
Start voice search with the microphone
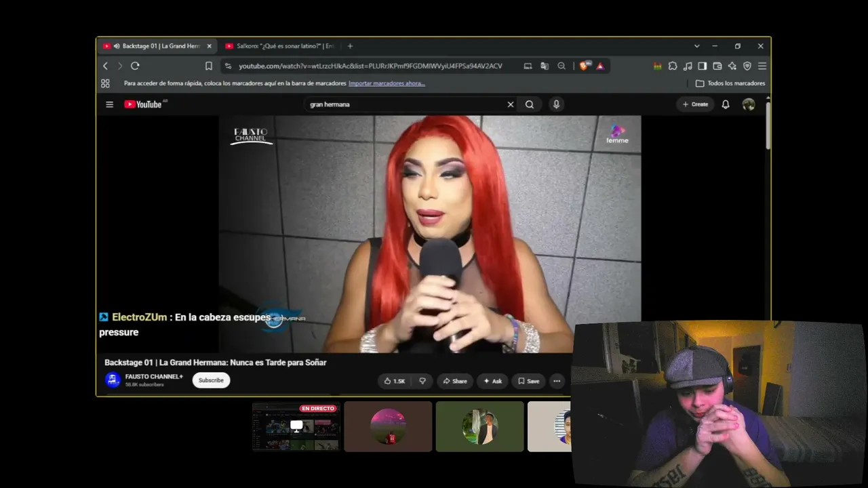556,104
